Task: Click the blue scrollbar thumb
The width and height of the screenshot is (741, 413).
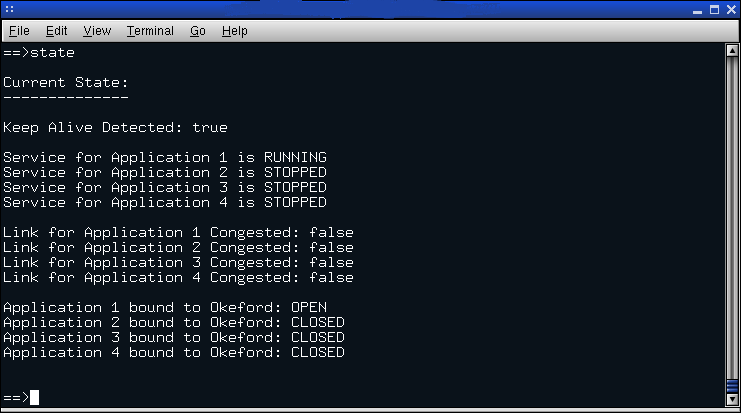Action: [731, 383]
